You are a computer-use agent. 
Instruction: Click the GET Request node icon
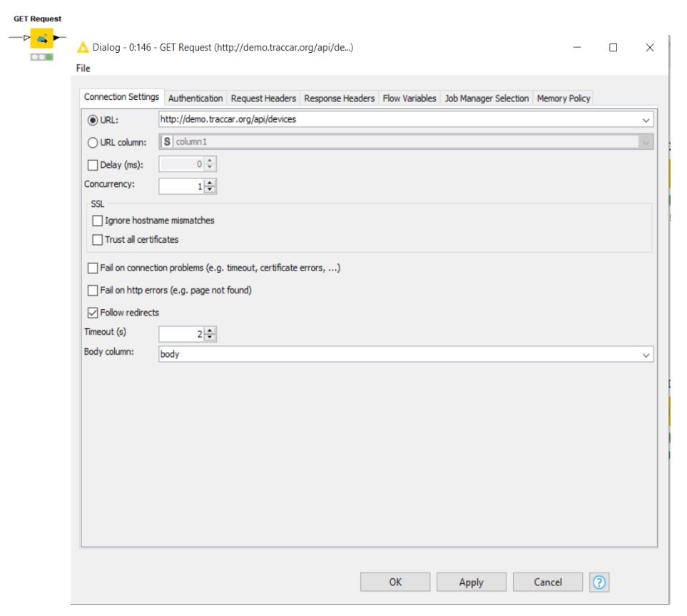pyautogui.click(x=41, y=39)
